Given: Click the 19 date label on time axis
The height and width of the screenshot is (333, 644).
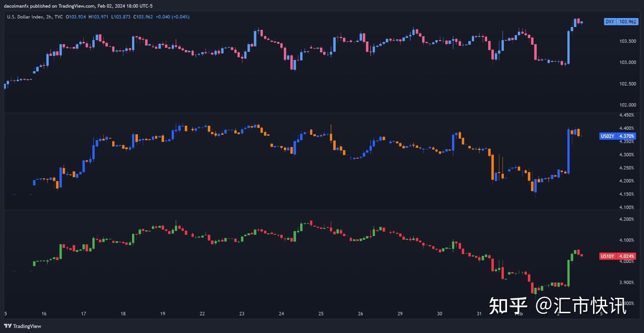Looking at the screenshot, I should coord(163,314).
